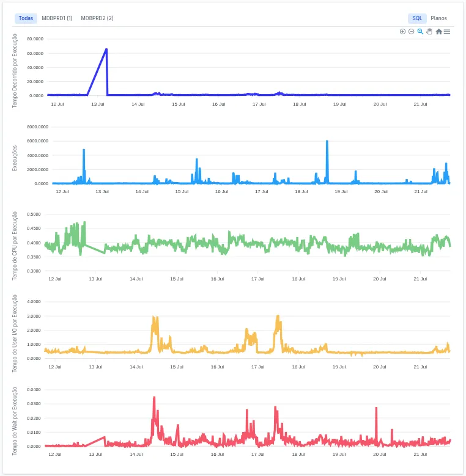Open the chart hamburger menu
The width and height of the screenshot is (466, 476).
click(x=447, y=32)
